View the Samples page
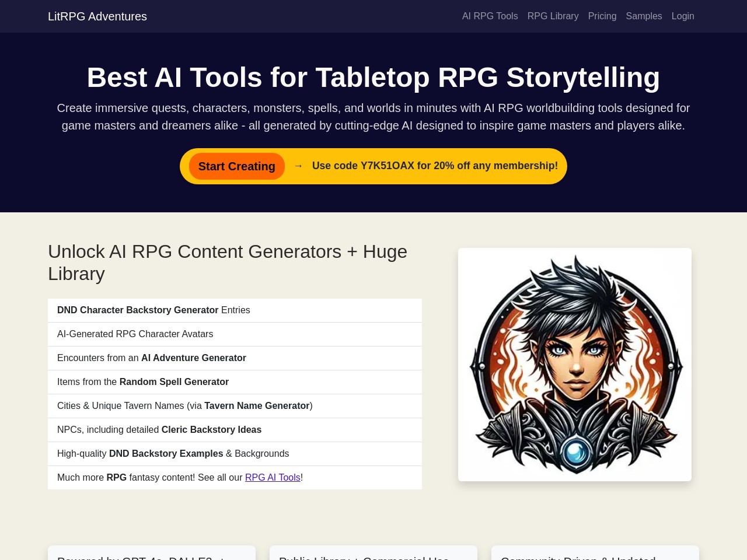Viewport: 747px width, 560px height. pos(644,16)
